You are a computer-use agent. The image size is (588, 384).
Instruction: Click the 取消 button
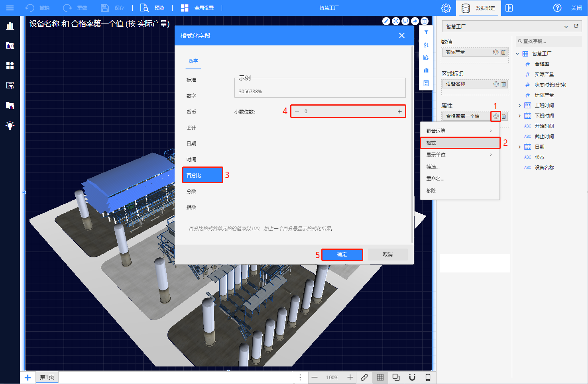[387, 255]
